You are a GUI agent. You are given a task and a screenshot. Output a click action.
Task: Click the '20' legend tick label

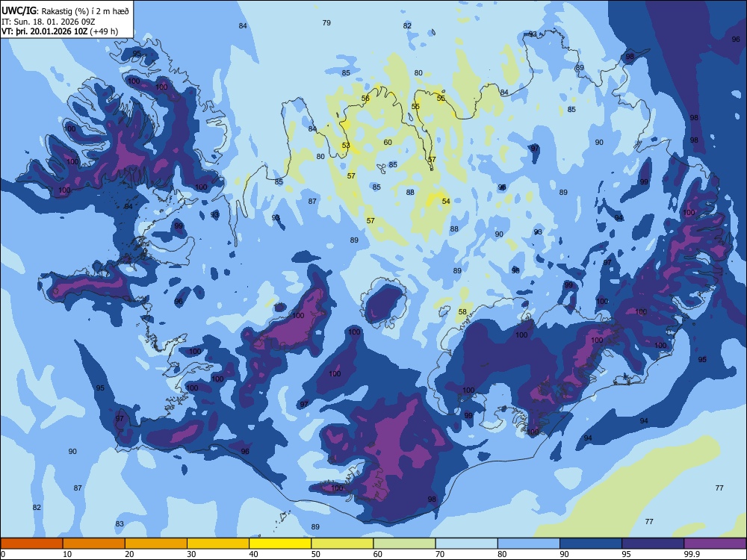tap(129, 554)
